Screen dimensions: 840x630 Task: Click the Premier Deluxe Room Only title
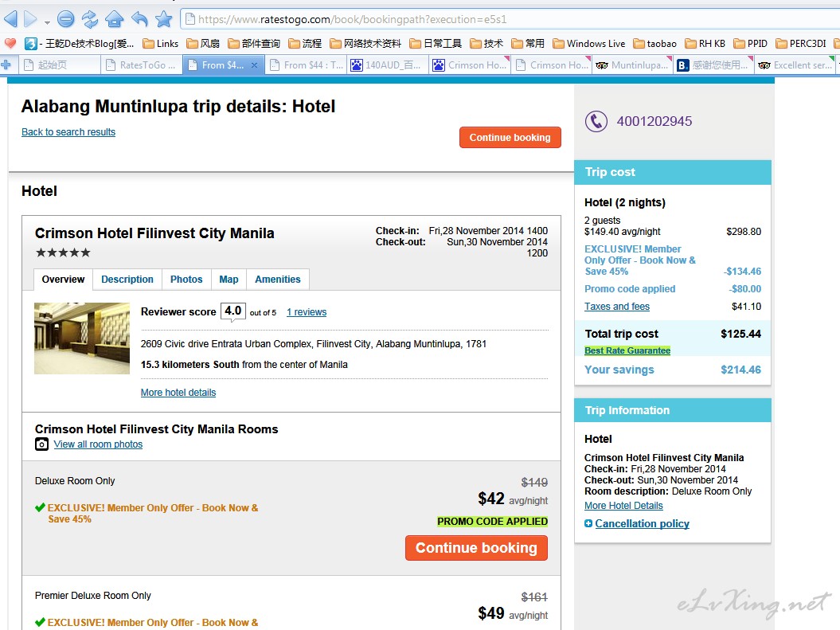pyautogui.click(x=92, y=595)
